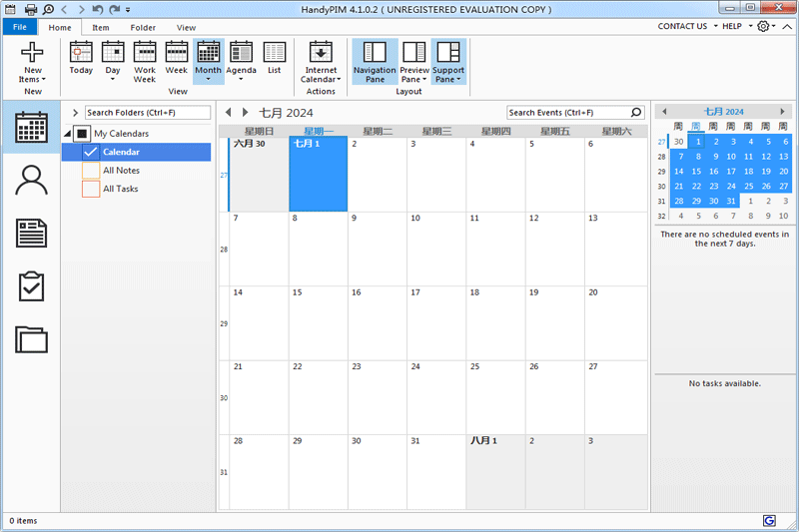
Task: Toggle the My Calendars group checkbox
Action: (x=82, y=134)
